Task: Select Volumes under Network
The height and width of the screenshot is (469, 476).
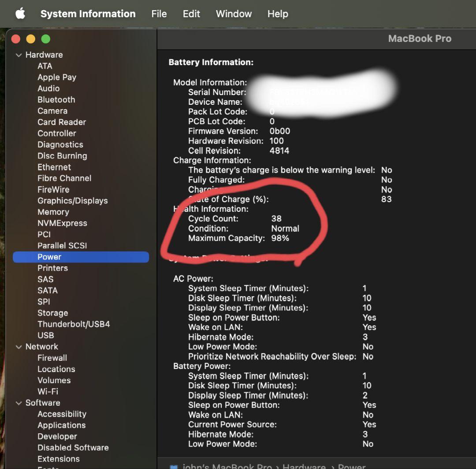Action: click(x=54, y=380)
